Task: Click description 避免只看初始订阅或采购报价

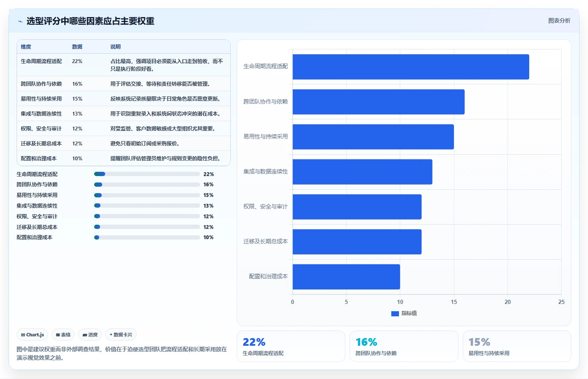Action: tap(145, 144)
